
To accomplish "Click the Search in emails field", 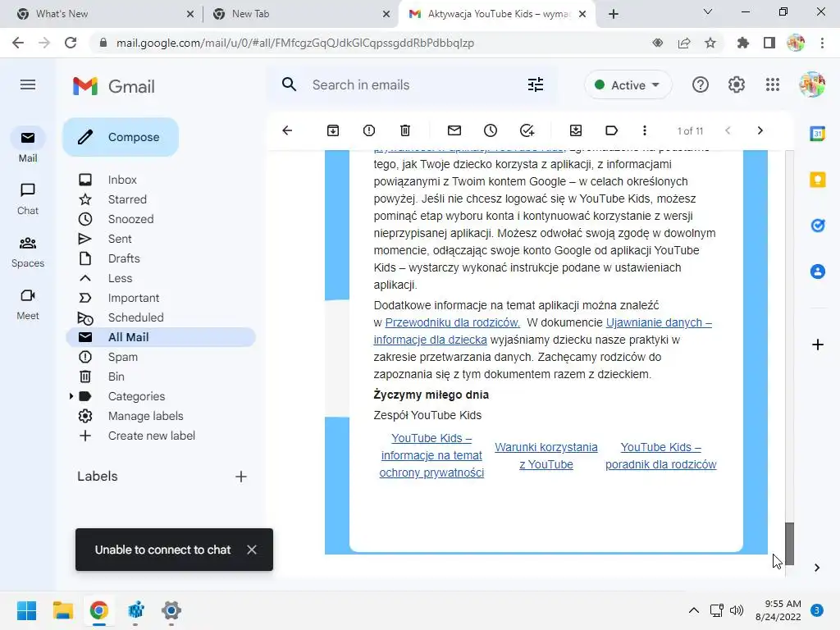I will pyautogui.click(x=413, y=84).
